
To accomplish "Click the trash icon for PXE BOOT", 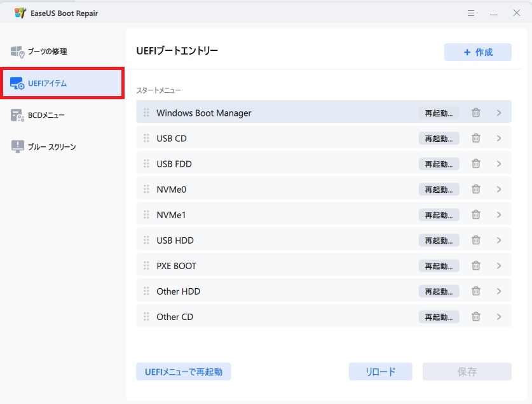I will click(x=475, y=265).
